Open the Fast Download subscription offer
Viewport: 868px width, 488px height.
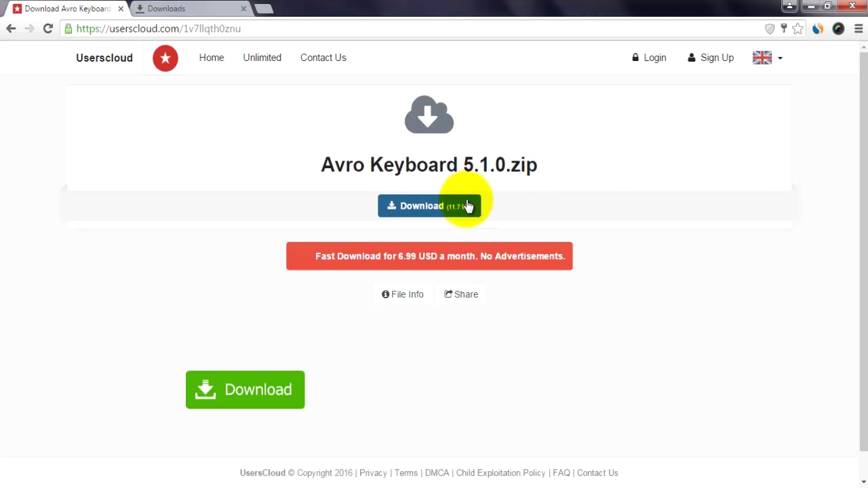[x=429, y=256]
